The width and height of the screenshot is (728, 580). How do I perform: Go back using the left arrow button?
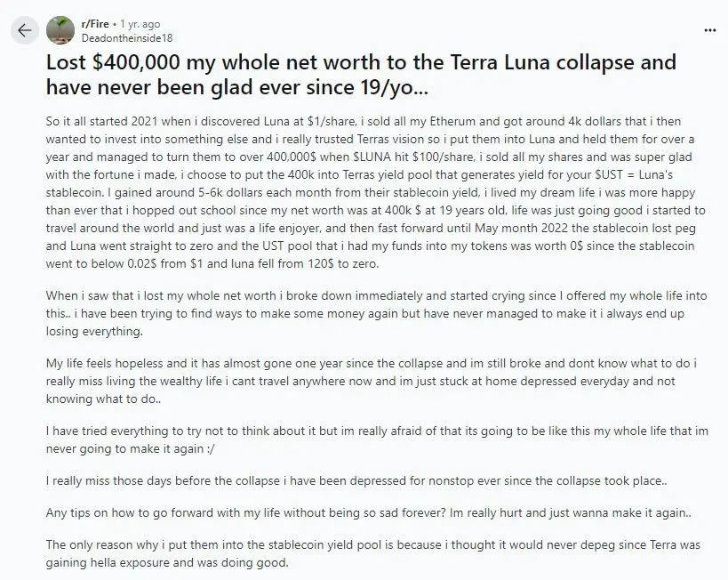click(25, 30)
